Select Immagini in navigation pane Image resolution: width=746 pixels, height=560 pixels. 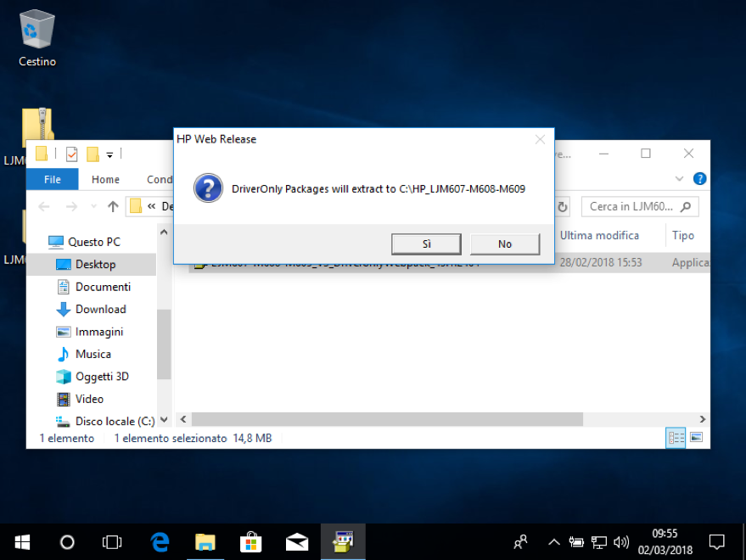[90, 332]
